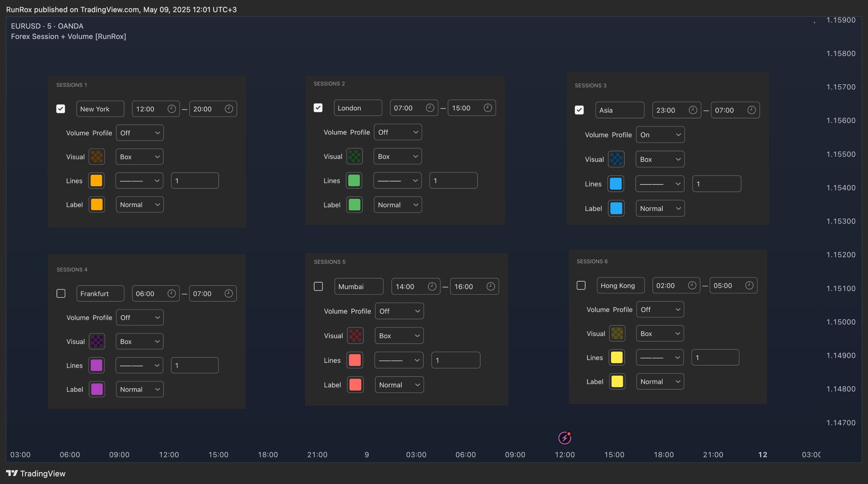Click the clock icon in New York start time
868x484 pixels.
pos(172,109)
